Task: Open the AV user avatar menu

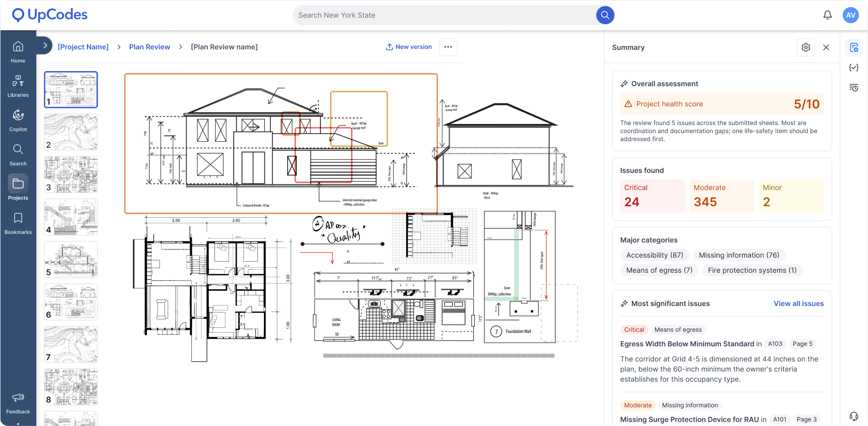Action: (x=851, y=15)
